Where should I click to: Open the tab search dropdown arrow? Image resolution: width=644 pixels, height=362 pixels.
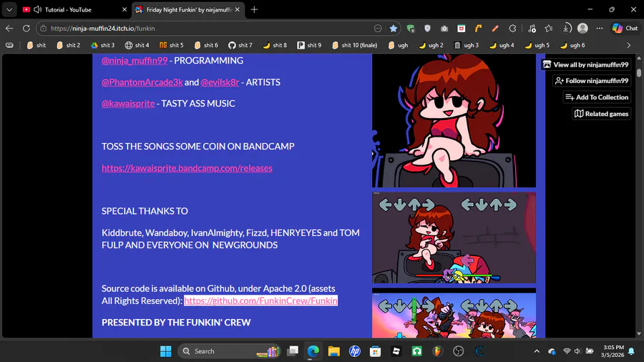coord(9,9)
